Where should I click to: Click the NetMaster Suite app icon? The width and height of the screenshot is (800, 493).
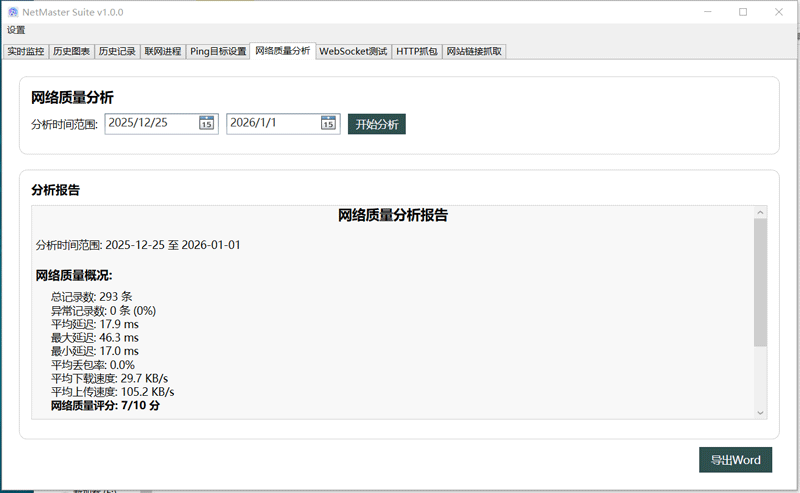click(x=13, y=12)
